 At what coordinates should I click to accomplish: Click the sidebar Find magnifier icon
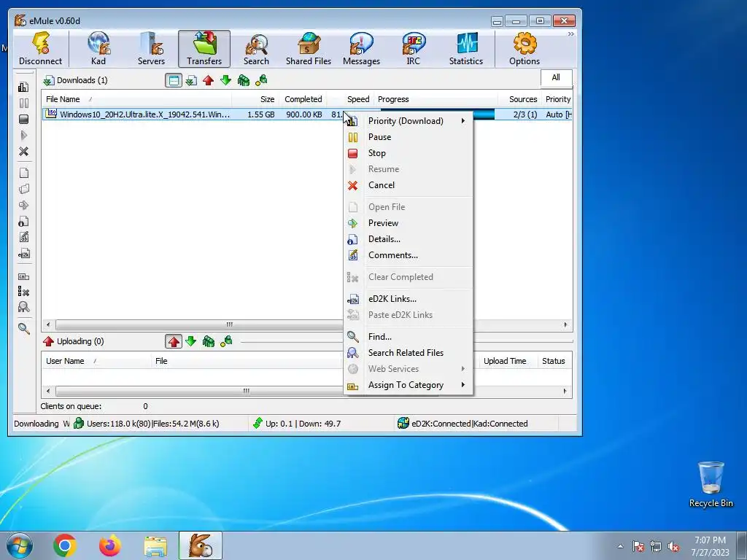[23, 328]
